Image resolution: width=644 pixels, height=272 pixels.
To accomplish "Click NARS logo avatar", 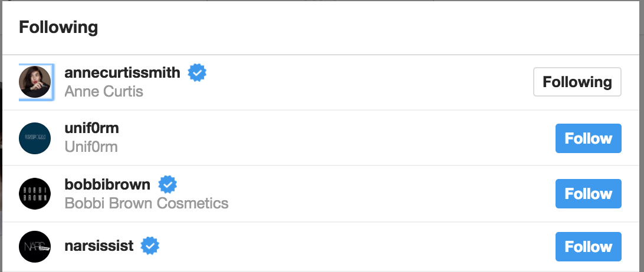I will 35,246.
